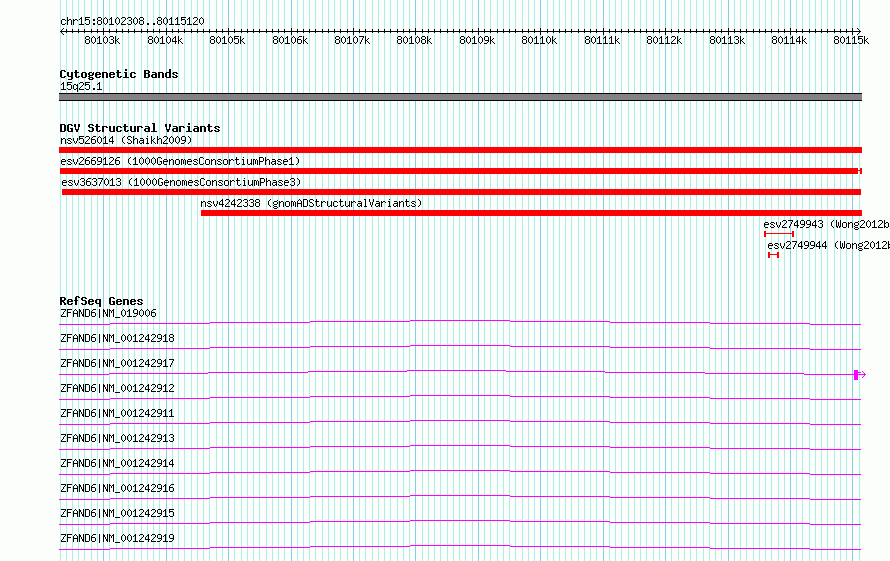This screenshot has height=561, width=890.
Task: Click the gray 15q25.1 cytogenetic band bar
Action: point(460,97)
